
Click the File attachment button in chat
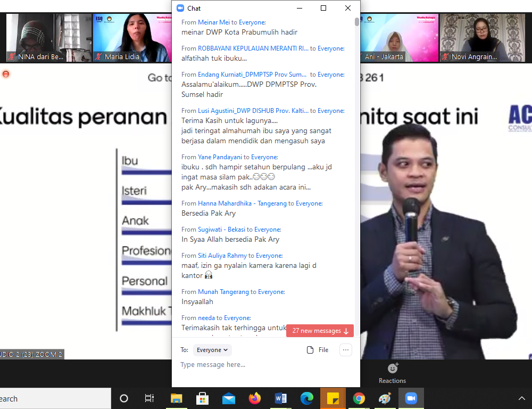(x=318, y=350)
